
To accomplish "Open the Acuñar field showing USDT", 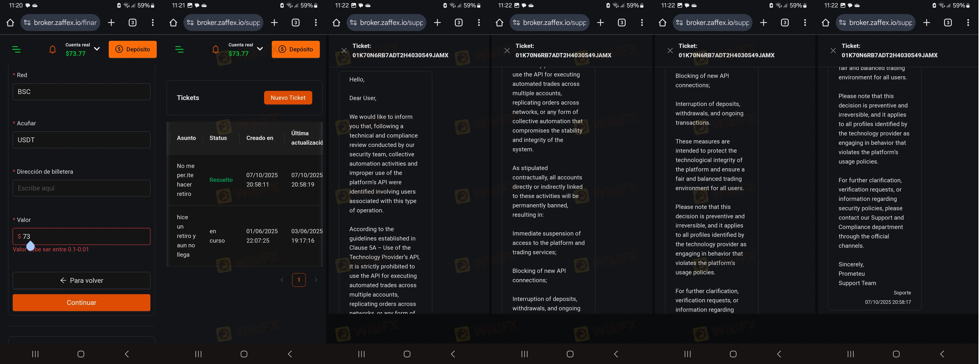I will [81, 140].
